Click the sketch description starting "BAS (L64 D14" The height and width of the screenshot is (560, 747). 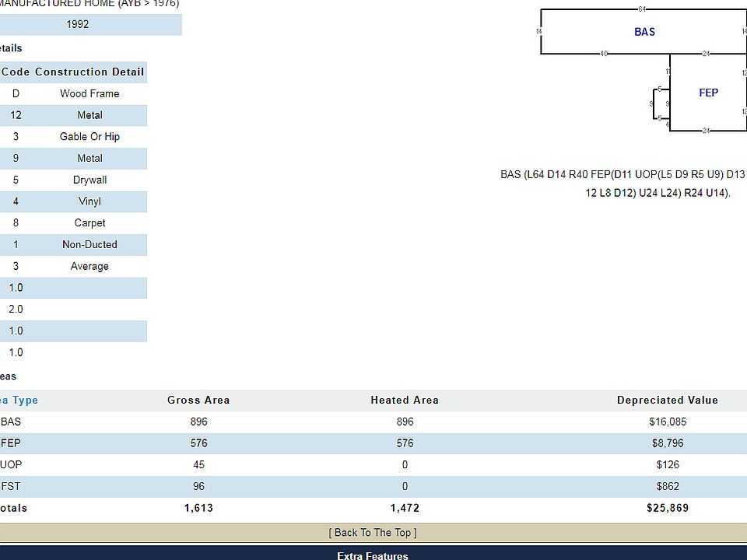click(623, 184)
